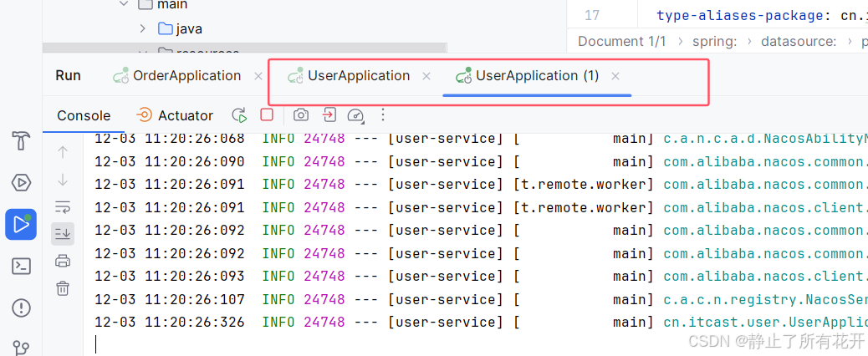
Task: Open the Console tab
Action: 84,115
